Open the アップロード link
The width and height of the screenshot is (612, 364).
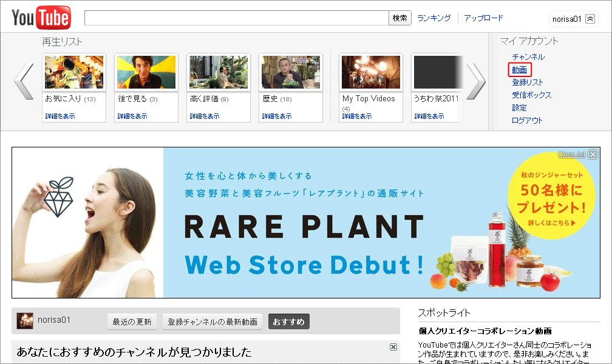pyautogui.click(x=483, y=18)
